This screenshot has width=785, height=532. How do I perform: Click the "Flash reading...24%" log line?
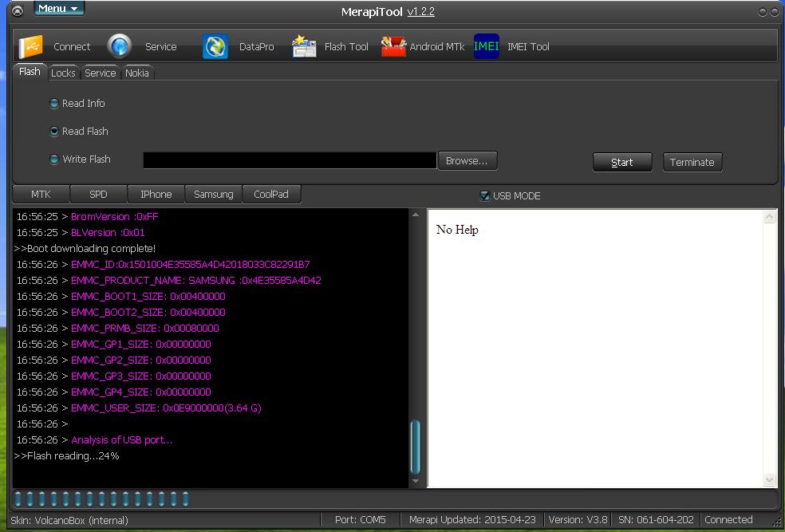pos(66,456)
